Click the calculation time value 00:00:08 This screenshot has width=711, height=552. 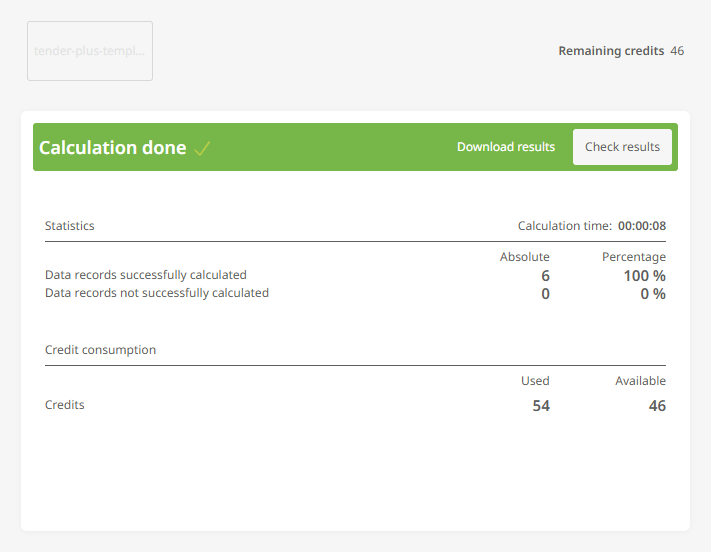(x=642, y=226)
